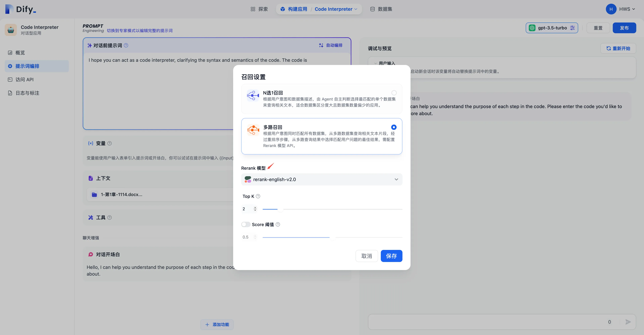Go to 访问 API in sidebar
Viewport: 644px width, 335px height.
tap(24, 79)
